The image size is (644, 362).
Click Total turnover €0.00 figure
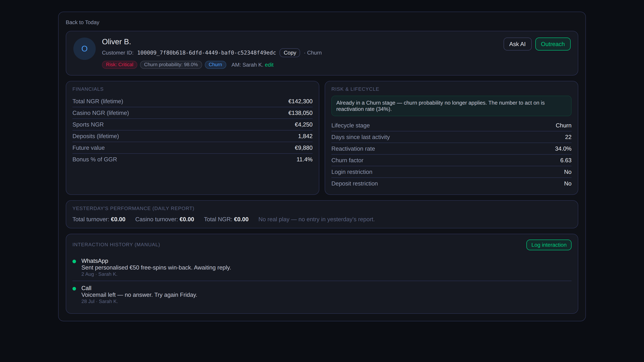click(x=118, y=220)
